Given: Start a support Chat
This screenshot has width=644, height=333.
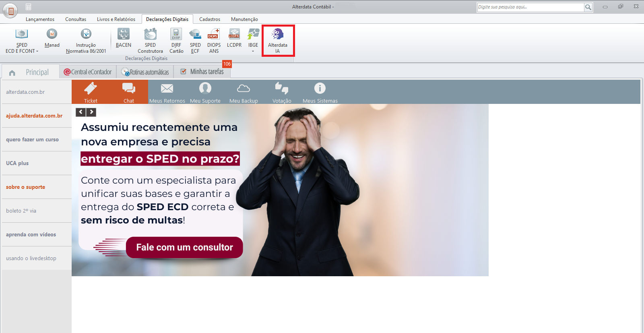Looking at the screenshot, I should (129, 92).
